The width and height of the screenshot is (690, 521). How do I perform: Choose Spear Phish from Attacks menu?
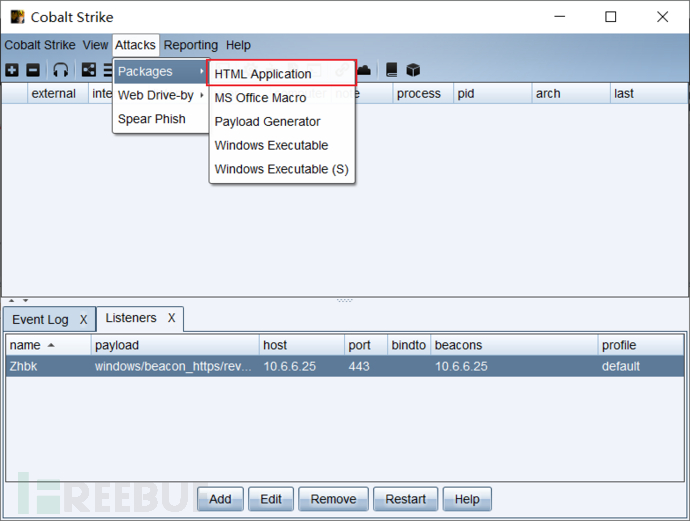(x=161, y=119)
